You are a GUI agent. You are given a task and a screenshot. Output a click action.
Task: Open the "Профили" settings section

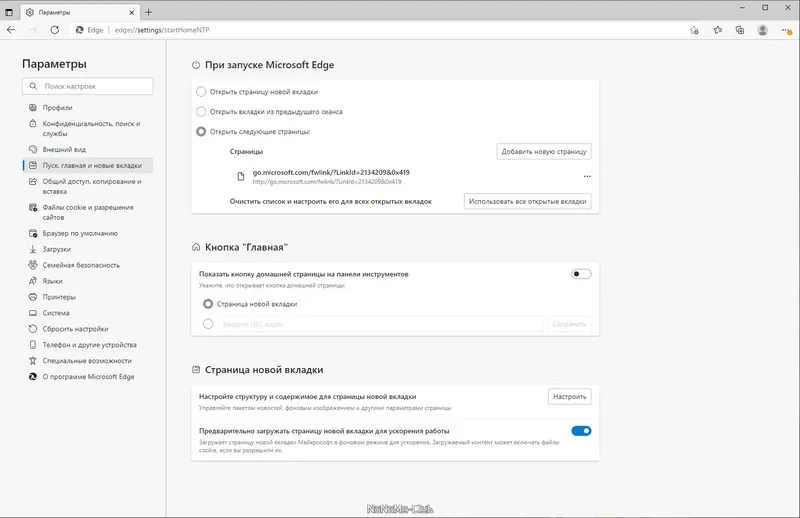pos(57,108)
